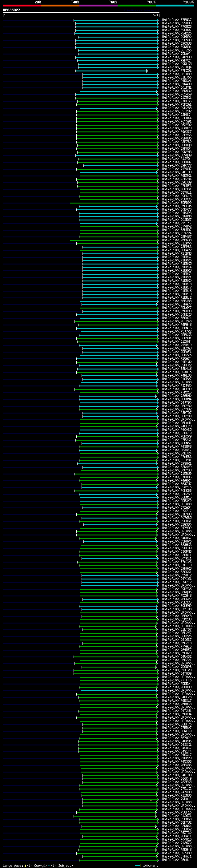Image resolution: width=197 pixels, height=868 pixels.
Task: Open hit UniRef100_B7FNC7
Action: pos(176,20)
